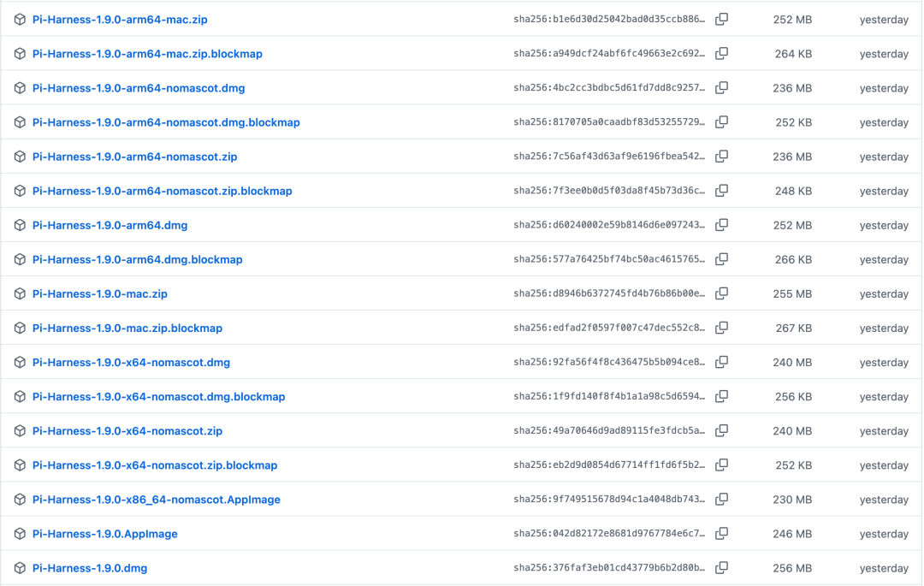Copy hash for Pi-Harness-1.9.0-arm64-nomascot.zip.blockmap
The width and height of the screenshot is (924, 586).
click(721, 191)
